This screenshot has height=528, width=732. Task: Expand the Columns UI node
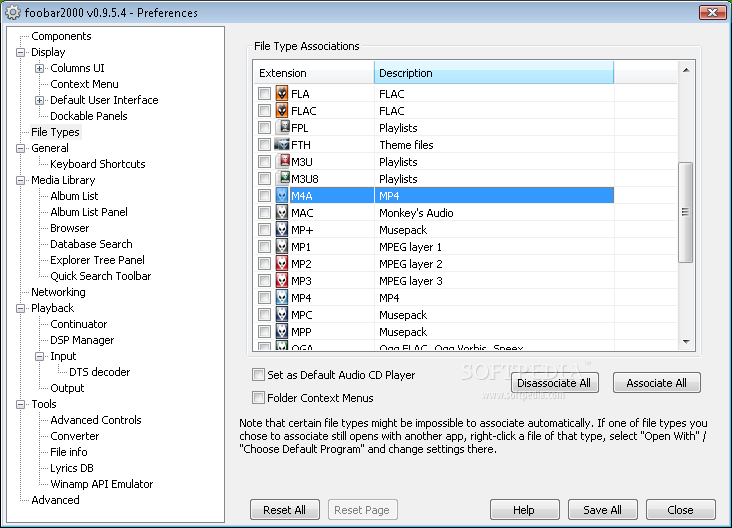40,68
